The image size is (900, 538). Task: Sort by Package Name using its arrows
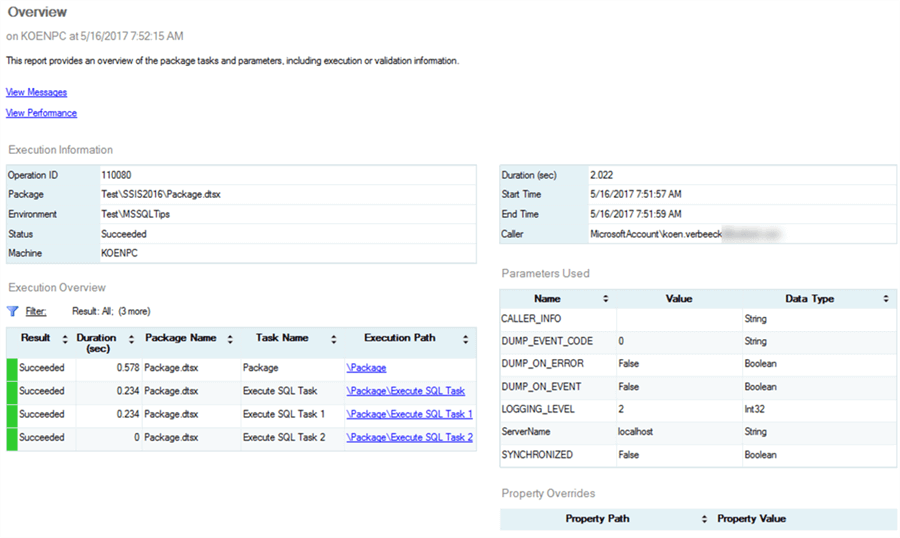229,339
